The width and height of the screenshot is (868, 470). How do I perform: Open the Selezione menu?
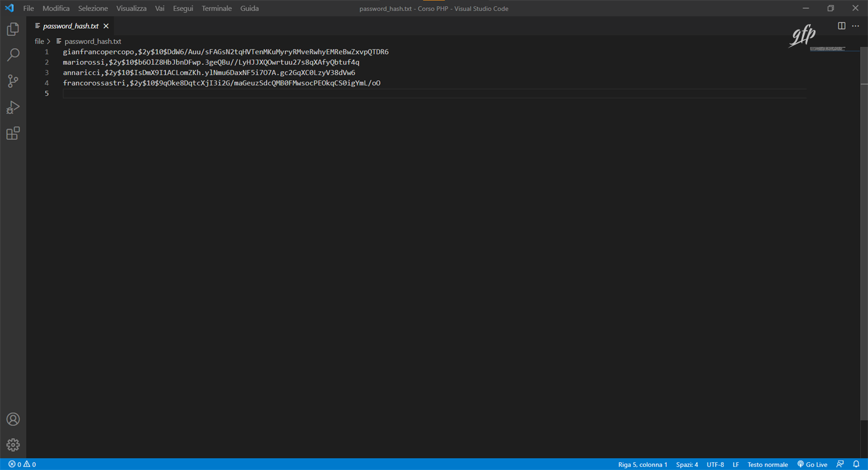[93, 8]
